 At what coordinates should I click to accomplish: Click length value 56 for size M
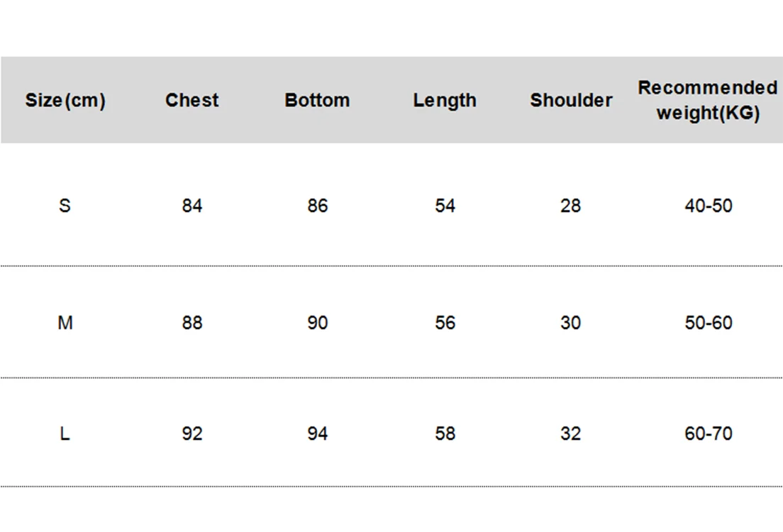tap(445, 323)
